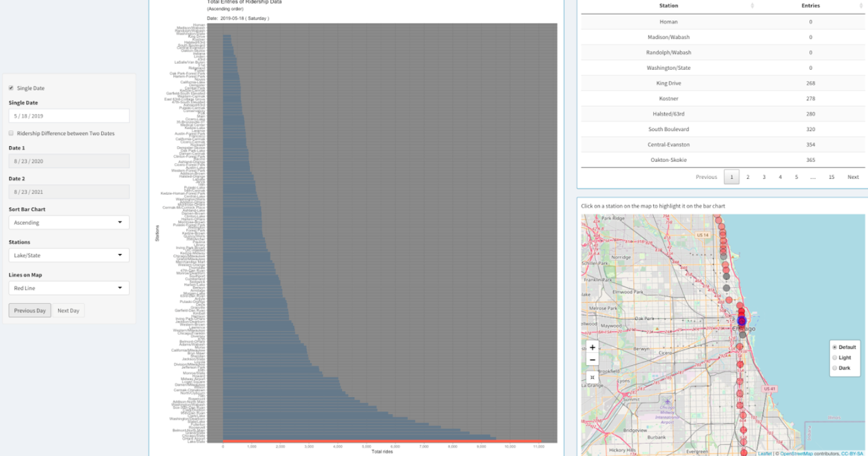Click the red highlighted Lake/State bar
868x456 pixels.
pyautogui.click(x=382, y=441)
